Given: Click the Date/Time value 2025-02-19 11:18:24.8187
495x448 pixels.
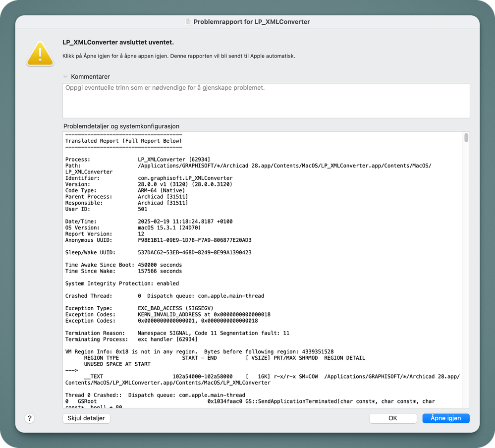Looking at the screenshot, I should click(175, 222).
